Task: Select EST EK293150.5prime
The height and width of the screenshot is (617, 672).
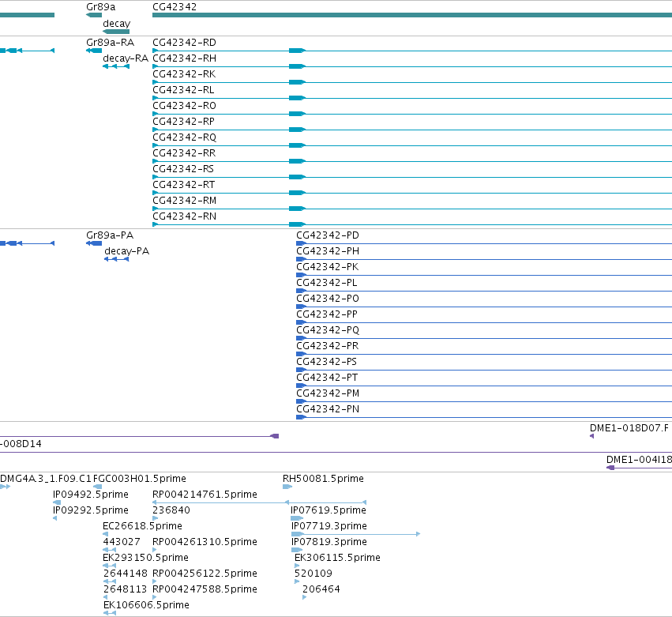Action: (x=146, y=558)
